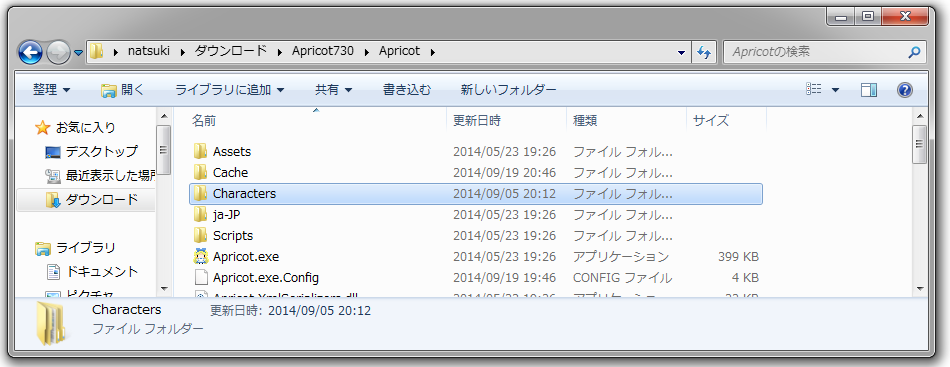This screenshot has height=367, width=950.
Task: Minimize the Explorer window
Action: tap(841, 17)
